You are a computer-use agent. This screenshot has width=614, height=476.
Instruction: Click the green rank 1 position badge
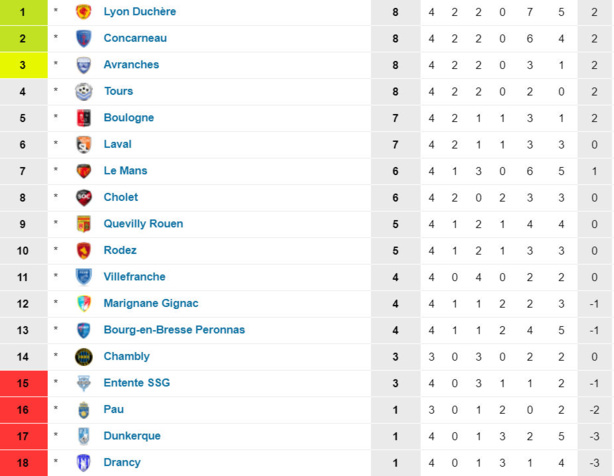23,12
